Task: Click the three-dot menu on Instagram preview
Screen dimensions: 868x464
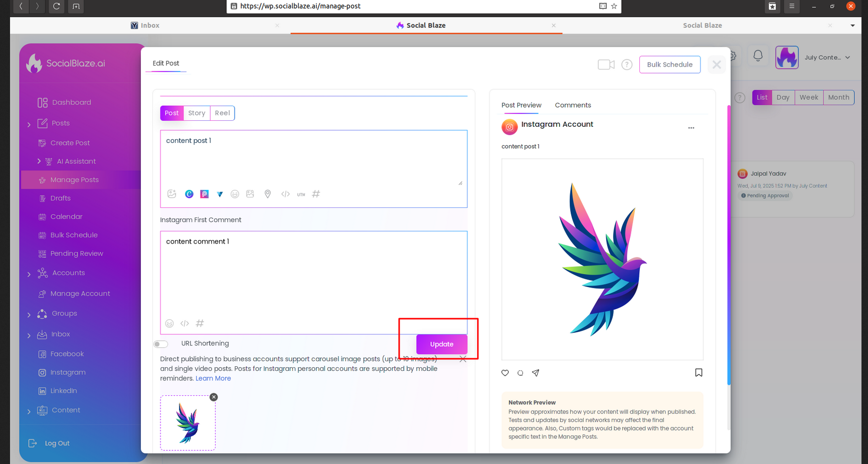Action: 691,128
